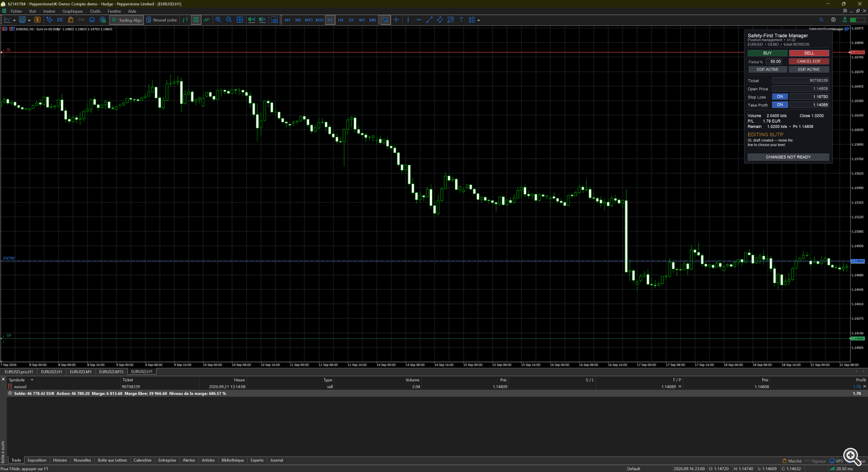868x472 pixels.
Task: Expand the objects shapes dropdown
Action: [x=479, y=20]
